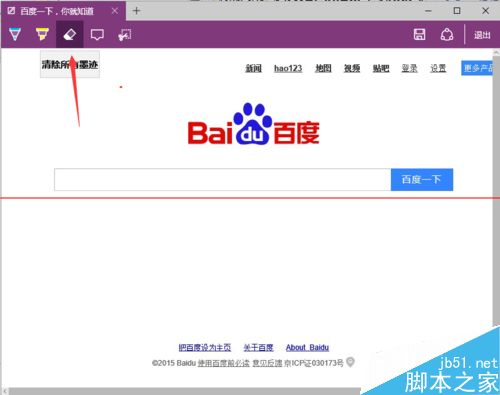Add a typed note with comment tool
The image size is (500, 395).
[x=97, y=35]
